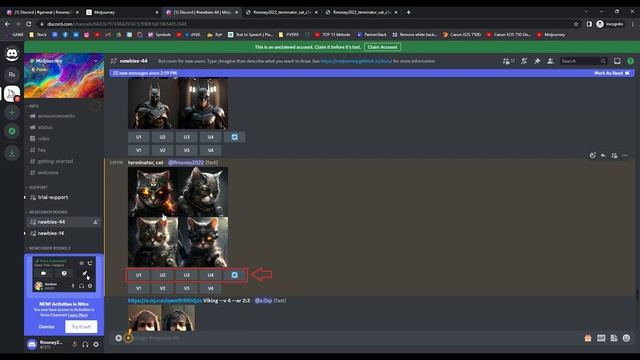Click Try it out! Nitro button
The height and width of the screenshot is (360, 640).
pyautogui.click(x=81, y=327)
